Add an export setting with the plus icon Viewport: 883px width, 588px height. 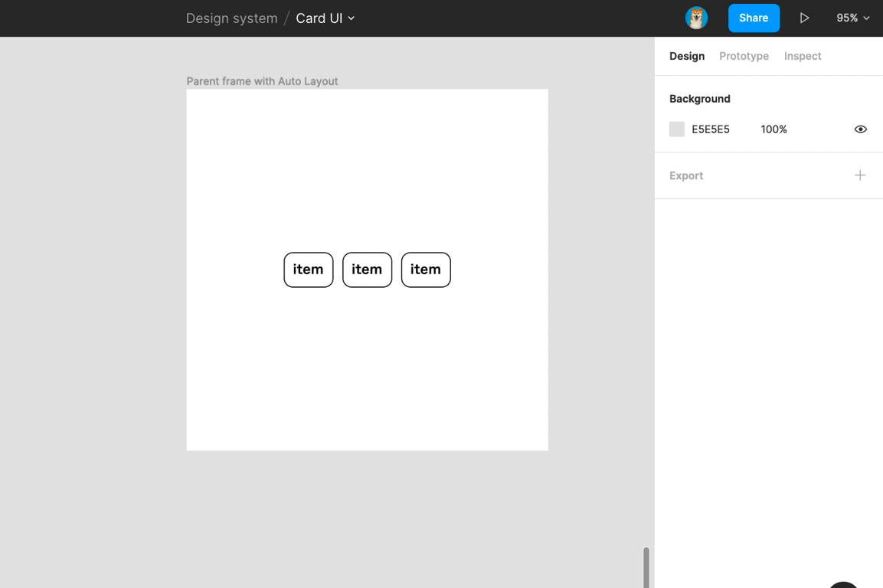[x=860, y=175]
